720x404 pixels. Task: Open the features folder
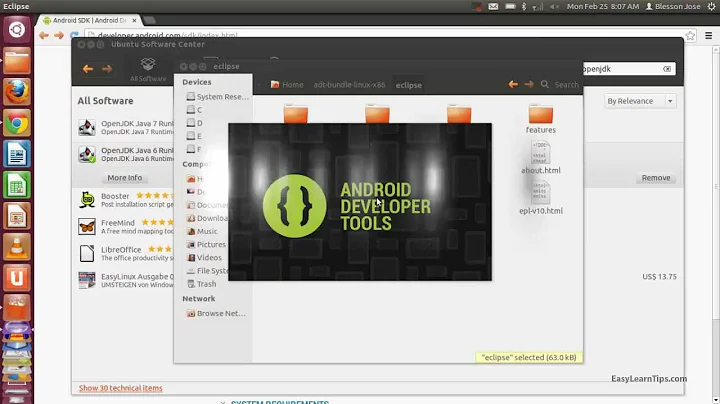540,119
